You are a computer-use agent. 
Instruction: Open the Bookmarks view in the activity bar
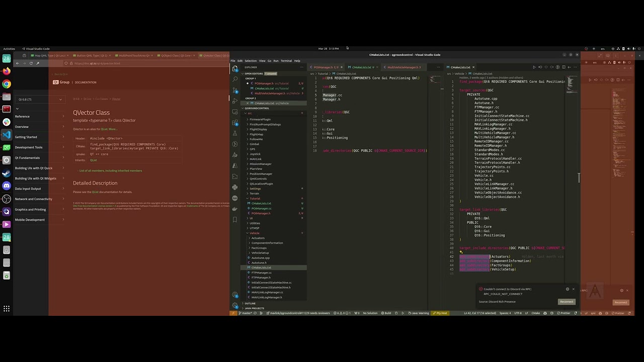(235, 220)
